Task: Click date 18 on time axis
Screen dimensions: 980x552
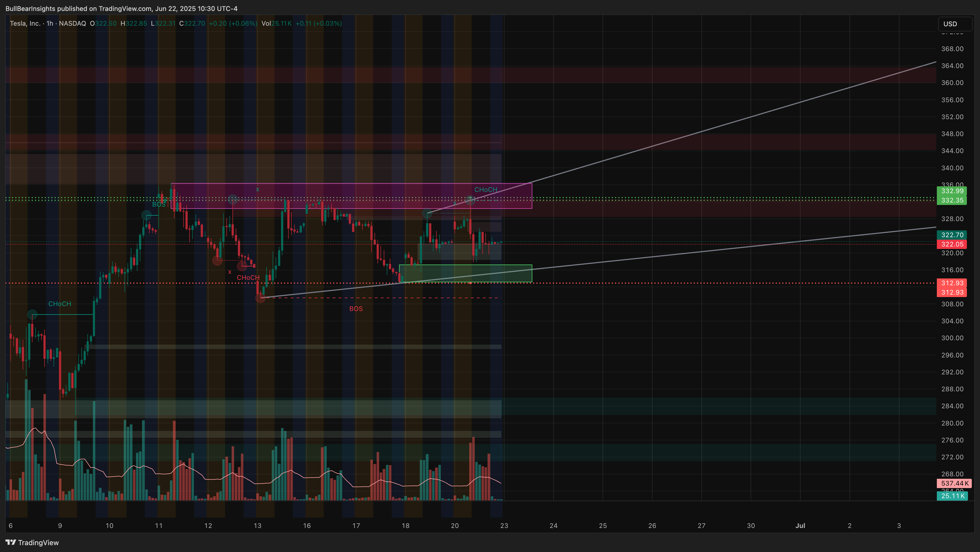Action: [406, 526]
